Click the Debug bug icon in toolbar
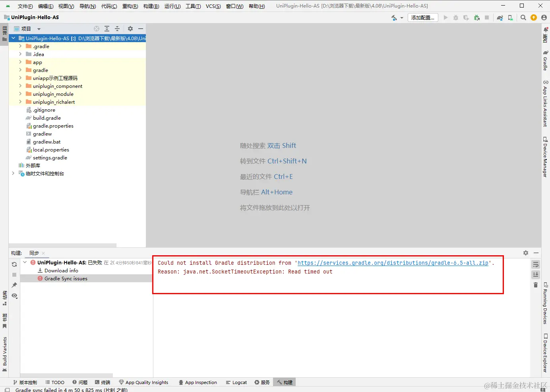 (x=456, y=17)
